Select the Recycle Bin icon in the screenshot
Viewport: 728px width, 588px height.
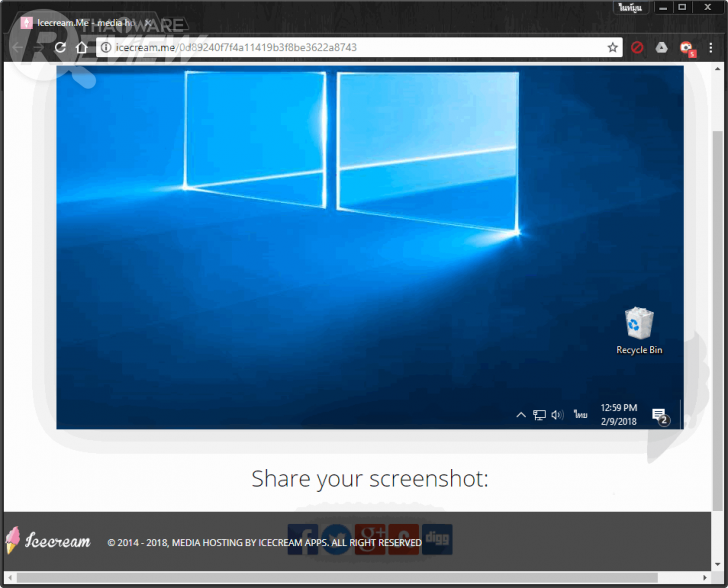pos(639,331)
